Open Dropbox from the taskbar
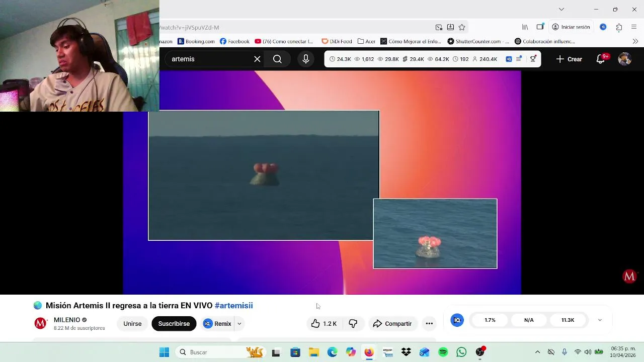 pyautogui.click(x=406, y=352)
